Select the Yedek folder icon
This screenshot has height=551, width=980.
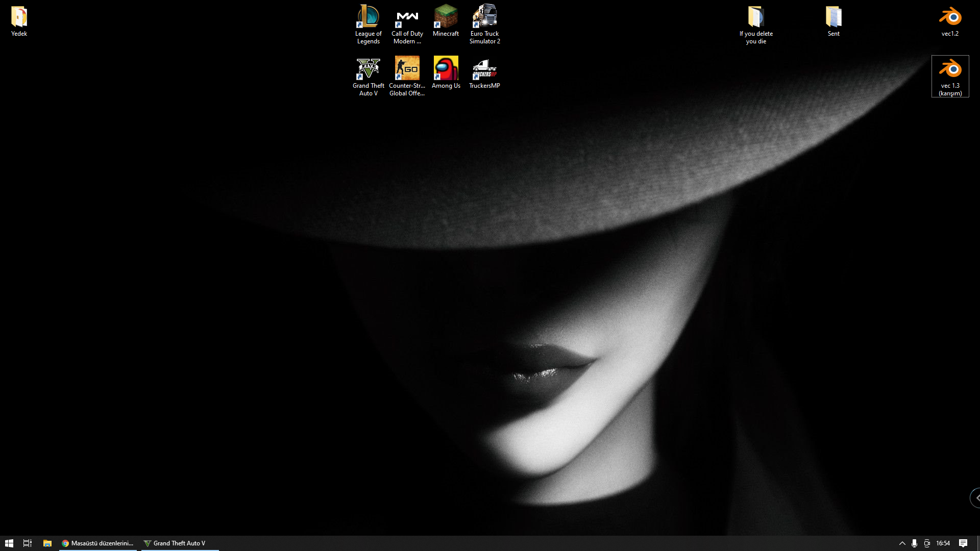coord(19,21)
